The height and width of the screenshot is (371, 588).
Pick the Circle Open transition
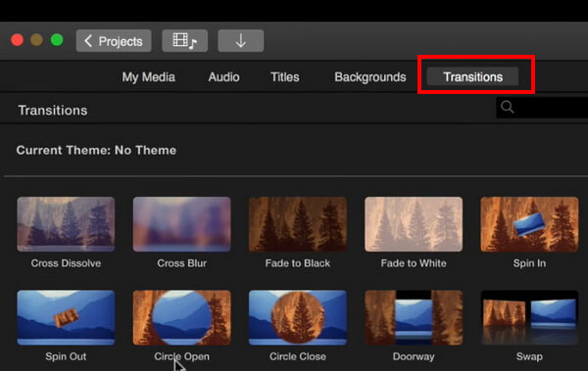(x=182, y=317)
